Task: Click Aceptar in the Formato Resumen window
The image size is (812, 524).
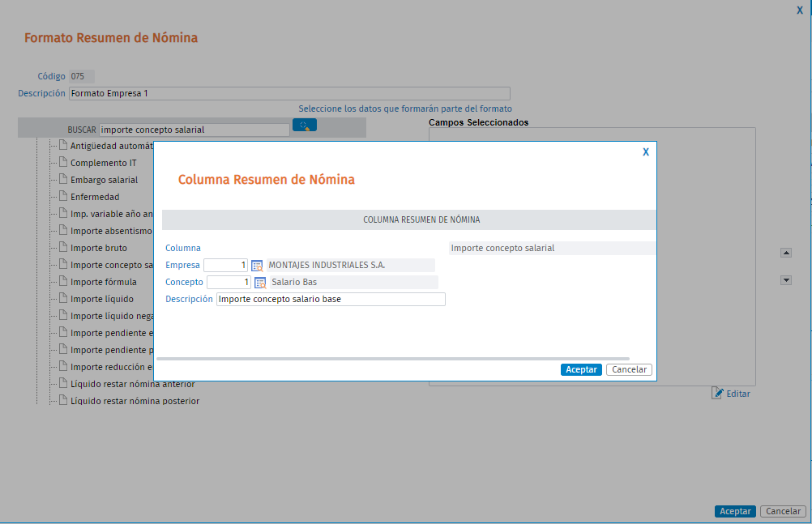Action: (x=735, y=511)
